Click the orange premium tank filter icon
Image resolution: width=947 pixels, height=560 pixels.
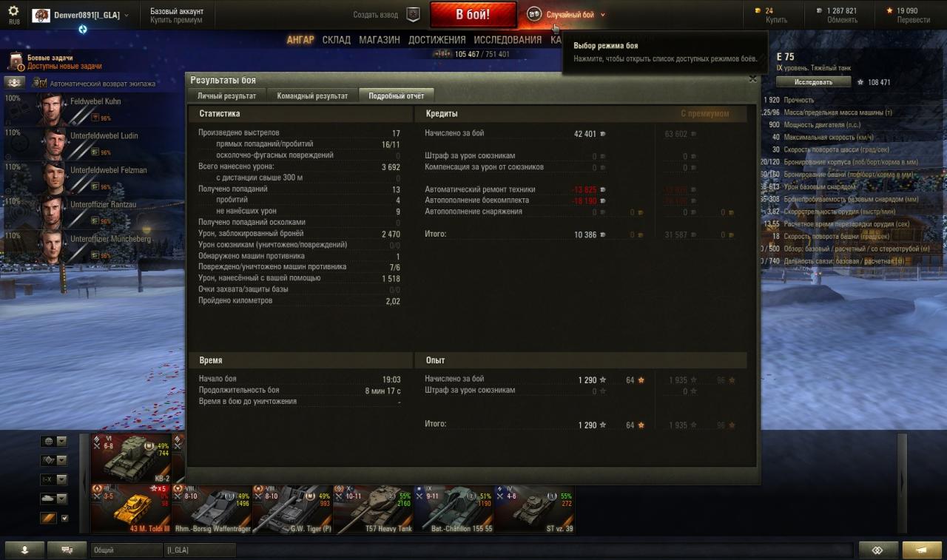49,518
